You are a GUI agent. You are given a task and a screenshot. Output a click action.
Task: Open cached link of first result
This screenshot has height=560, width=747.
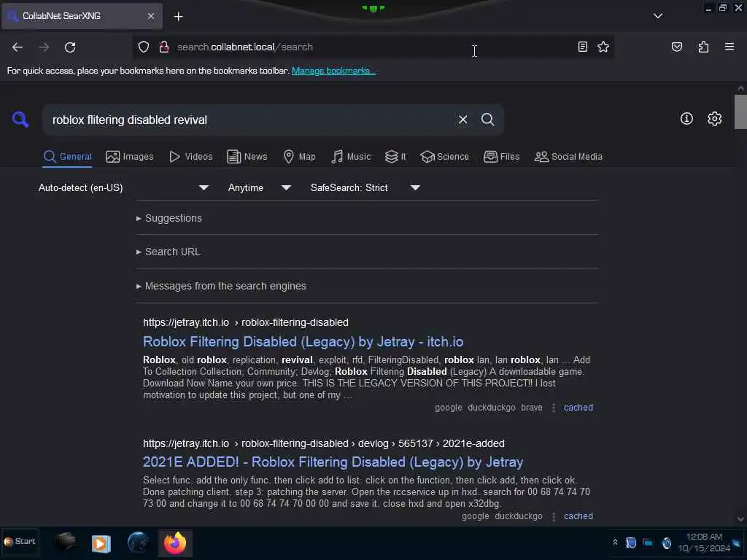coord(578,408)
